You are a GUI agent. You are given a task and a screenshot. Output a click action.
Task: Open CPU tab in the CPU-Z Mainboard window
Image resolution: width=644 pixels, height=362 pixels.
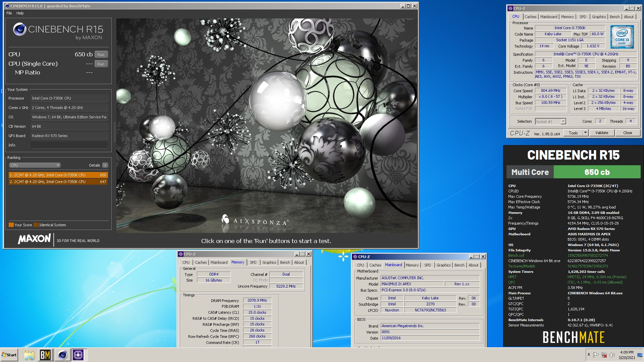(360, 265)
